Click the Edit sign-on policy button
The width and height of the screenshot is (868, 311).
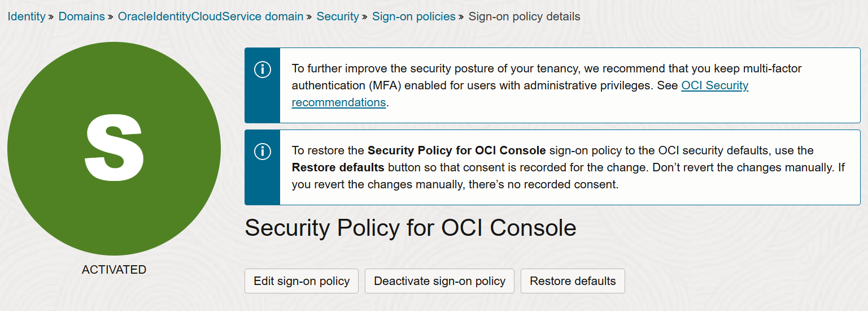tap(302, 281)
